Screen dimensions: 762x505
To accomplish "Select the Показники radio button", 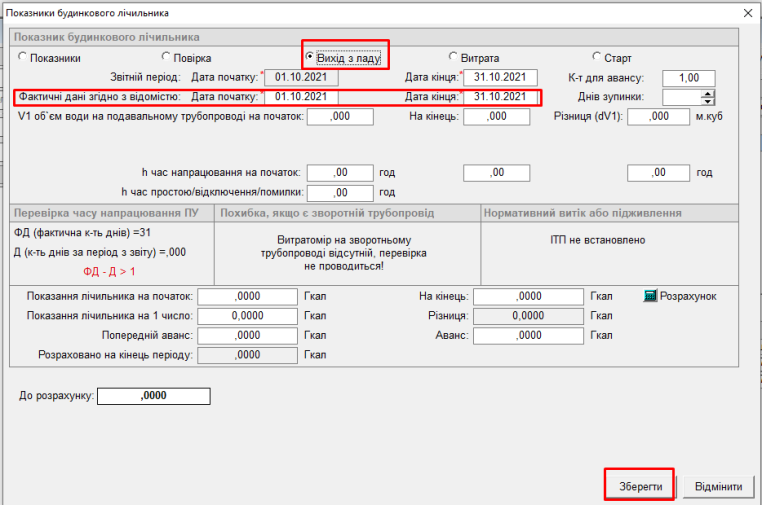I will (23, 58).
